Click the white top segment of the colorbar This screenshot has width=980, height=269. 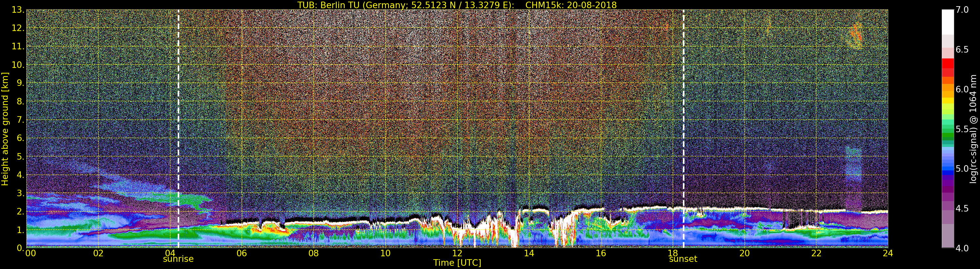[x=948, y=21]
